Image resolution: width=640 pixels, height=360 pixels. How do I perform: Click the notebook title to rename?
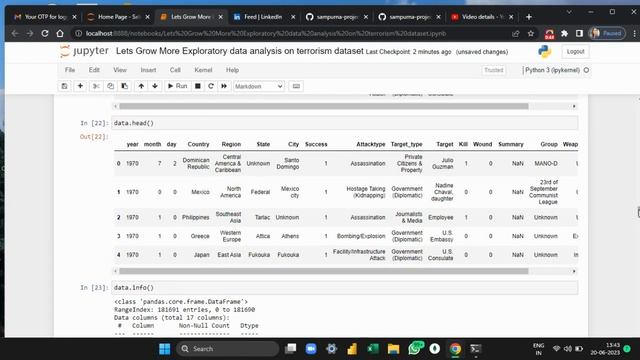[x=239, y=51]
